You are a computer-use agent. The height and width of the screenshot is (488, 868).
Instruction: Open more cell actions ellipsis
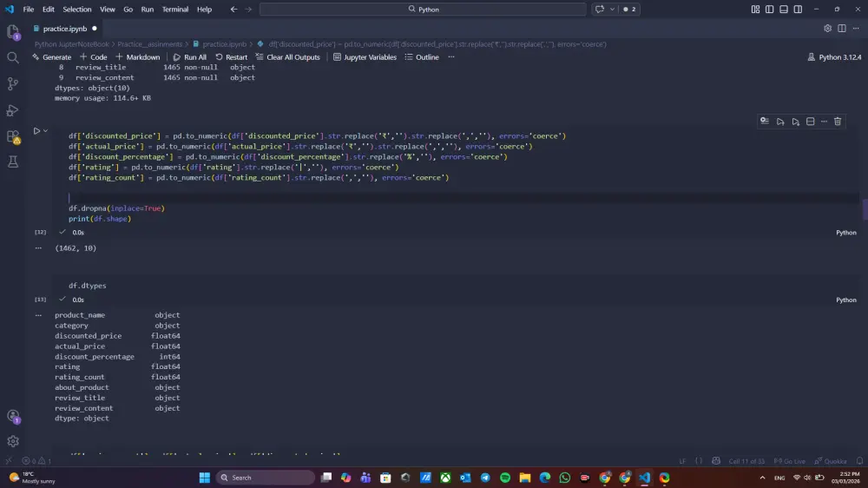coord(825,122)
